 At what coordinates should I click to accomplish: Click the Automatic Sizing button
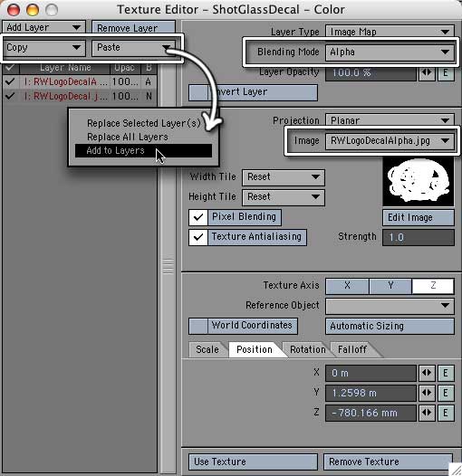click(x=390, y=326)
